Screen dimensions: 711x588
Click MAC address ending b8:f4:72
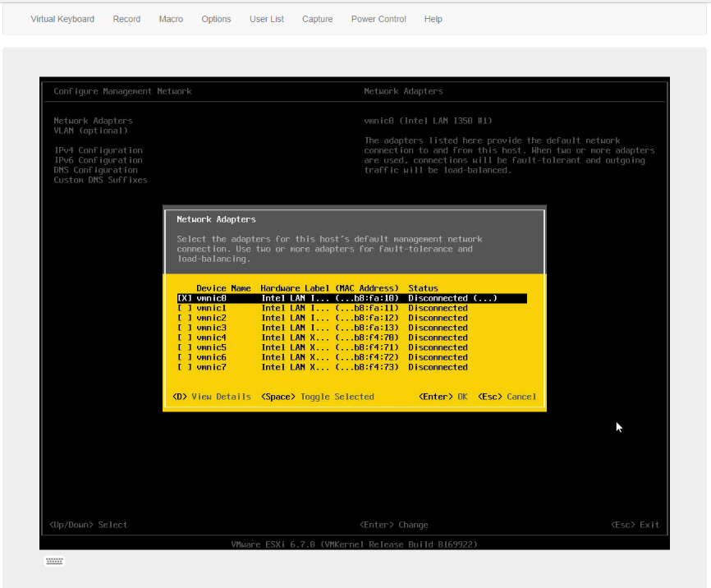point(367,357)
